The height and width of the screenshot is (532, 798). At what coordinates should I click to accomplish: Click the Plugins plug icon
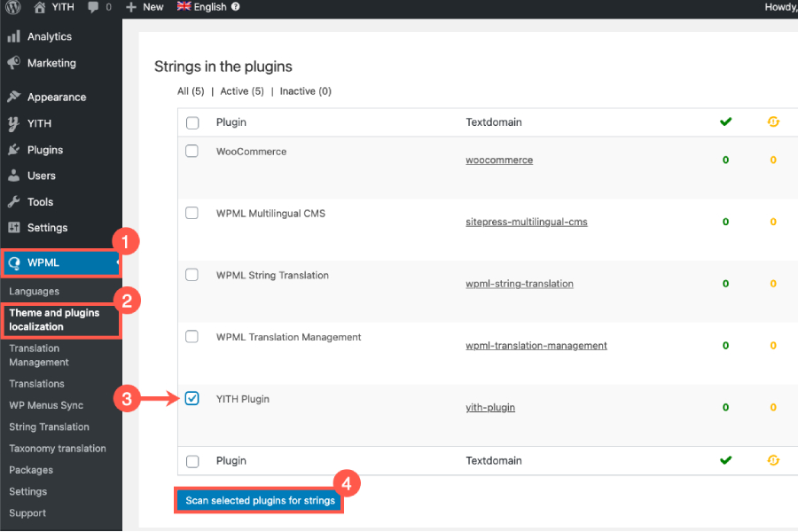coord(13,150)
